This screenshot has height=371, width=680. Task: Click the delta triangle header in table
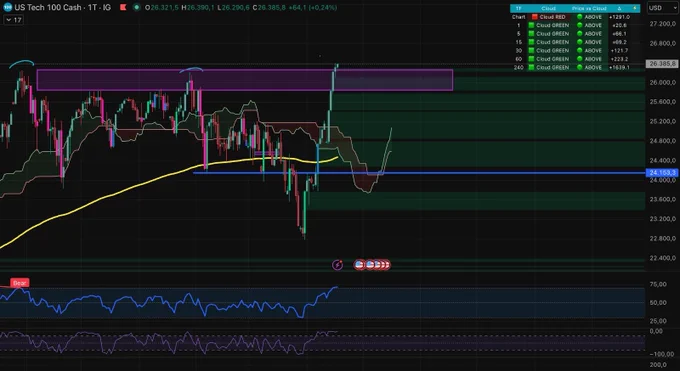point(619,8)
